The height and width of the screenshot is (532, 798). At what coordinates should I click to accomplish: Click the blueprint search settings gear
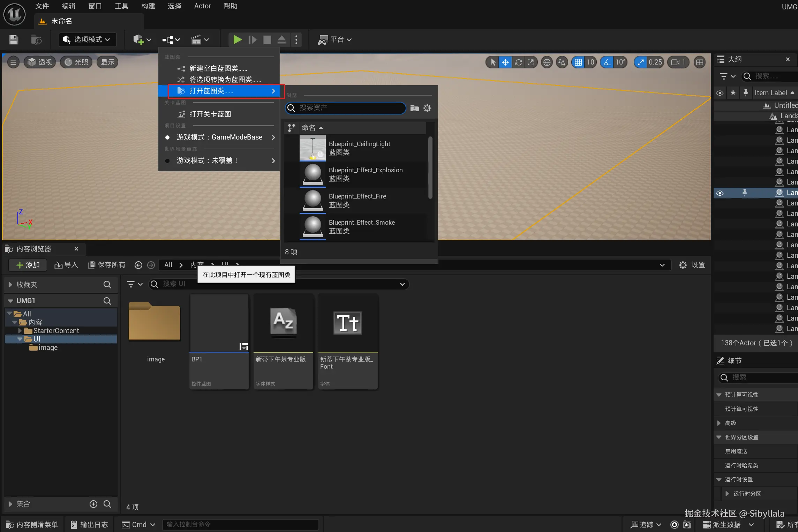point(427,108)
